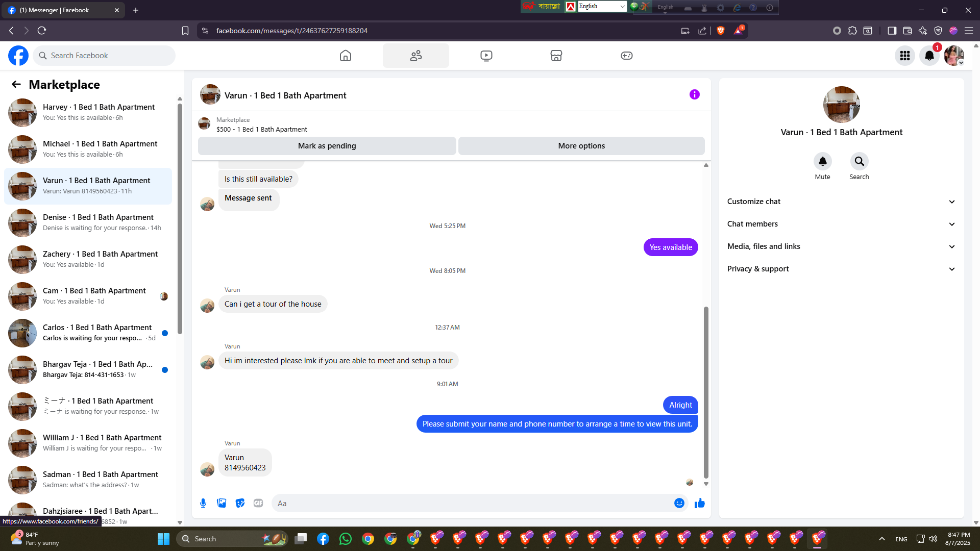This screenshot has height=551, width=980.
Task: Open WhatsApp from the taskbar
Action: (346, 539)
